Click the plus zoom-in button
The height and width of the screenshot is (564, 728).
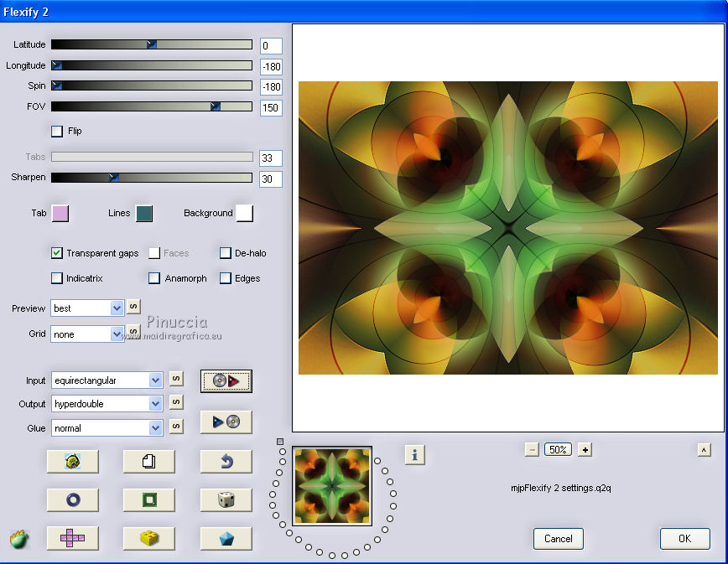(x=585, y=449)
